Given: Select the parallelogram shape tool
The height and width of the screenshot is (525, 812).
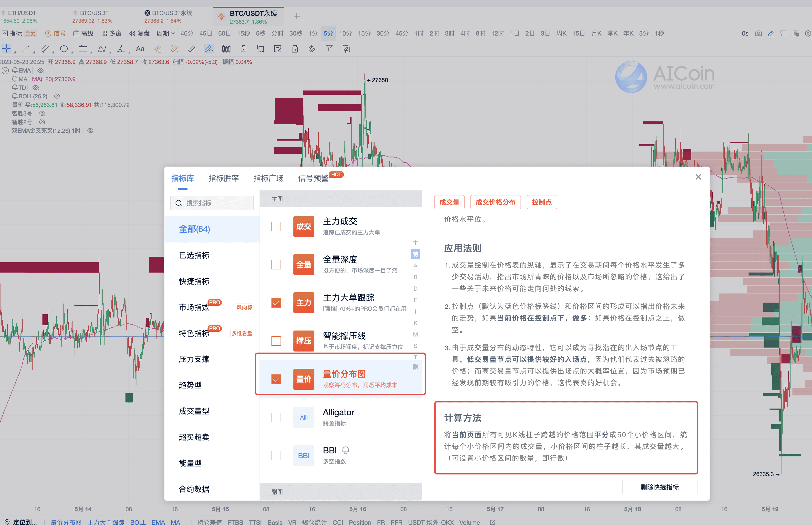Looking at the screenshot, I should [102, 49].
